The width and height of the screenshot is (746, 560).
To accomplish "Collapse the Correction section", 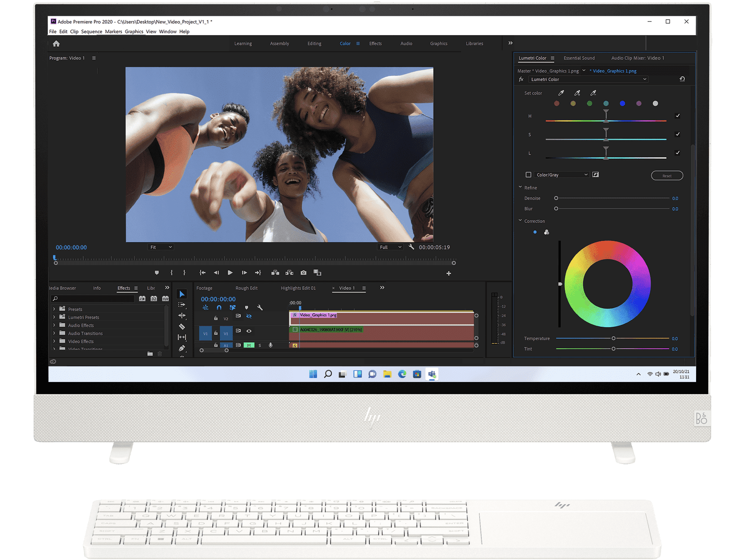I will click(520, 221).
